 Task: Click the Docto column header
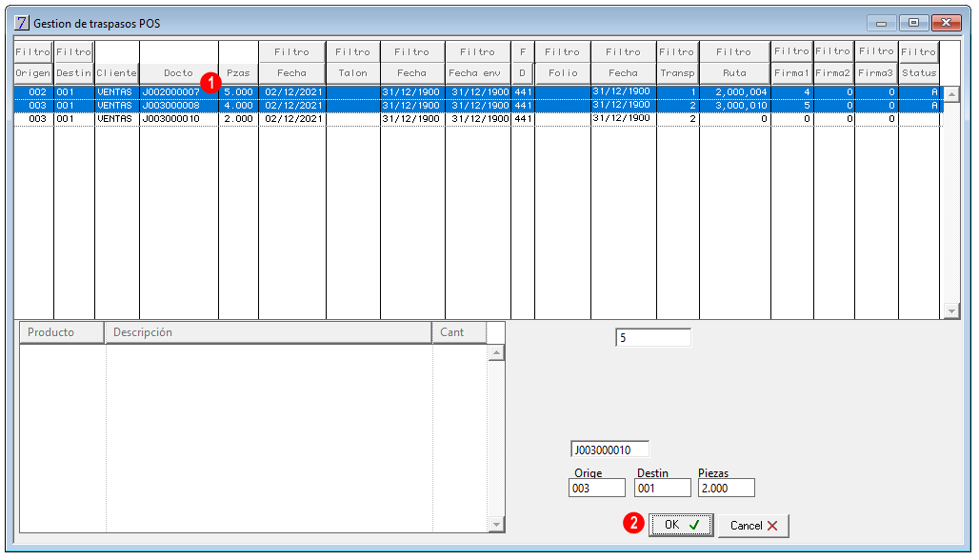point(179,73)
